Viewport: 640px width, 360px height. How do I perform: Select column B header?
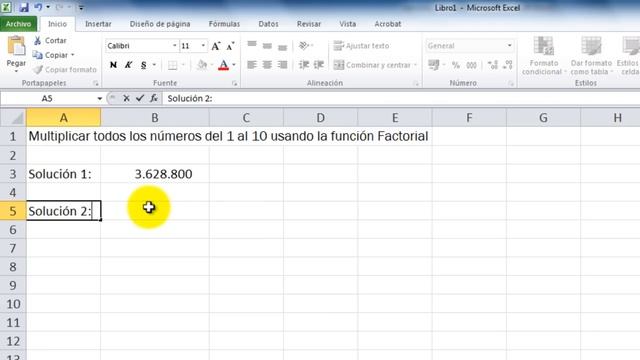coord(155,118)
